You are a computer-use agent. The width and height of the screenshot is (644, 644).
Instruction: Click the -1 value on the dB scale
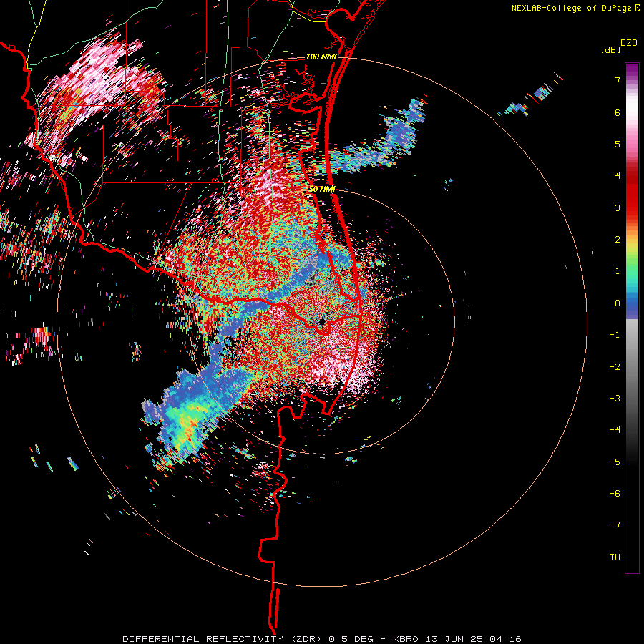pyautogui.click(x=615, y=335)
